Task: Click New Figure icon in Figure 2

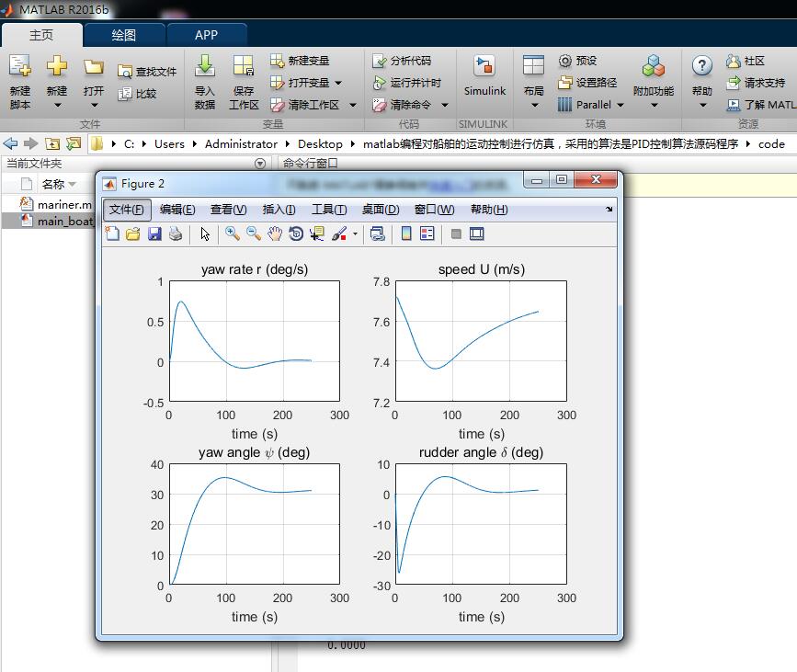Action: click(112, 233)
